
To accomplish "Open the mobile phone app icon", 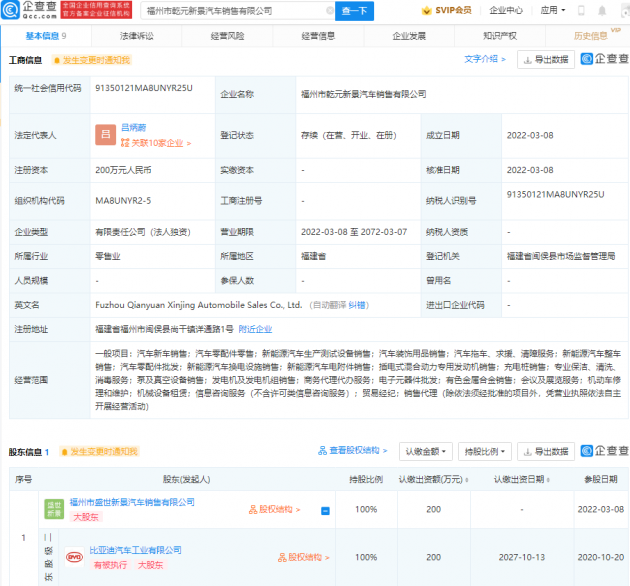I will (581, 10).
